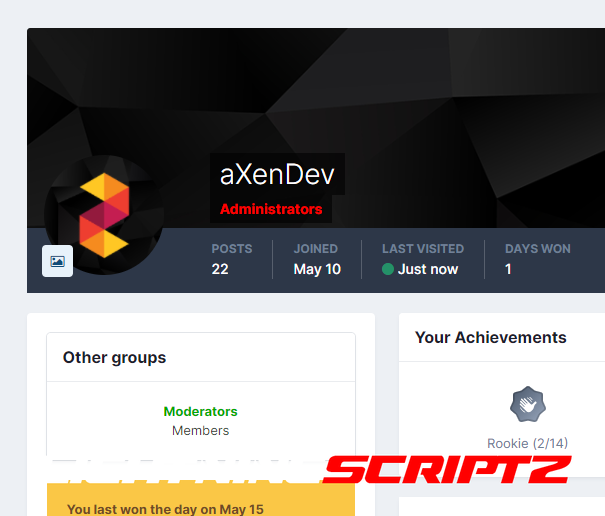Click the post count 22
This screenshot has height=516, width=605.
click(x=220, y=269)
